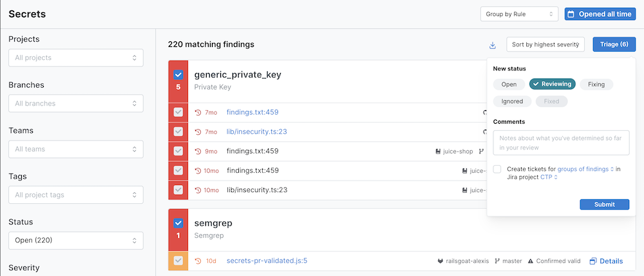
Task: Choose the Fixing status option
Action: tap(596, 84)
